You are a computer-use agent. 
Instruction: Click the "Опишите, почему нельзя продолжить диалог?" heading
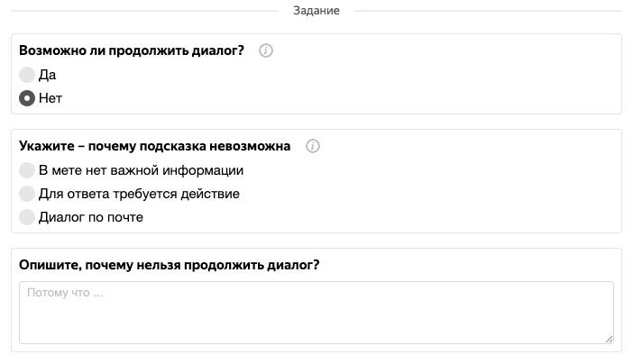coord(170,265)
